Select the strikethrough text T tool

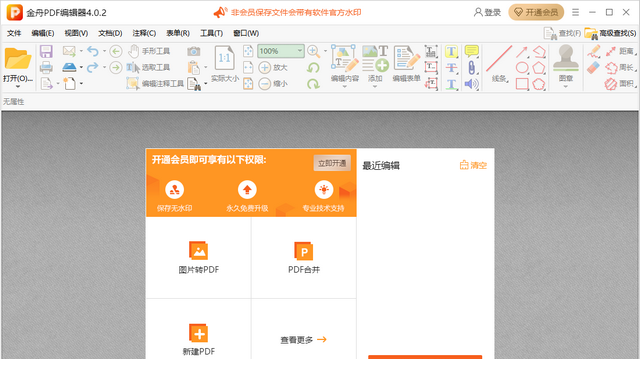451,67
